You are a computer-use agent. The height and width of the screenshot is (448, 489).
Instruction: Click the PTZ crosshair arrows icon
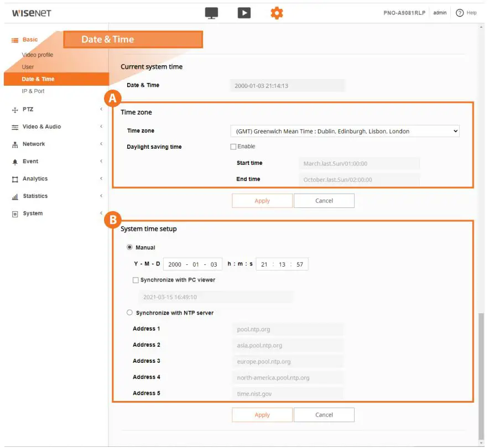coord(15,110)
